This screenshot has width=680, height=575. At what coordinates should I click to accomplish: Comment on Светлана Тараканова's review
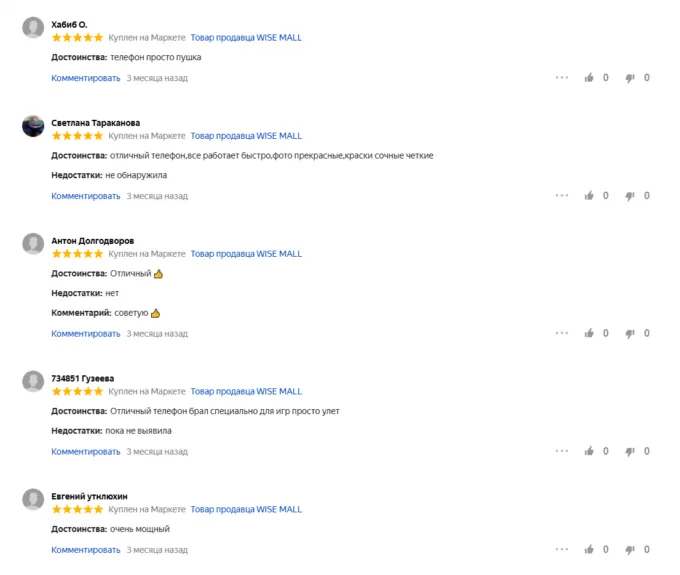[x=85, y=196]
